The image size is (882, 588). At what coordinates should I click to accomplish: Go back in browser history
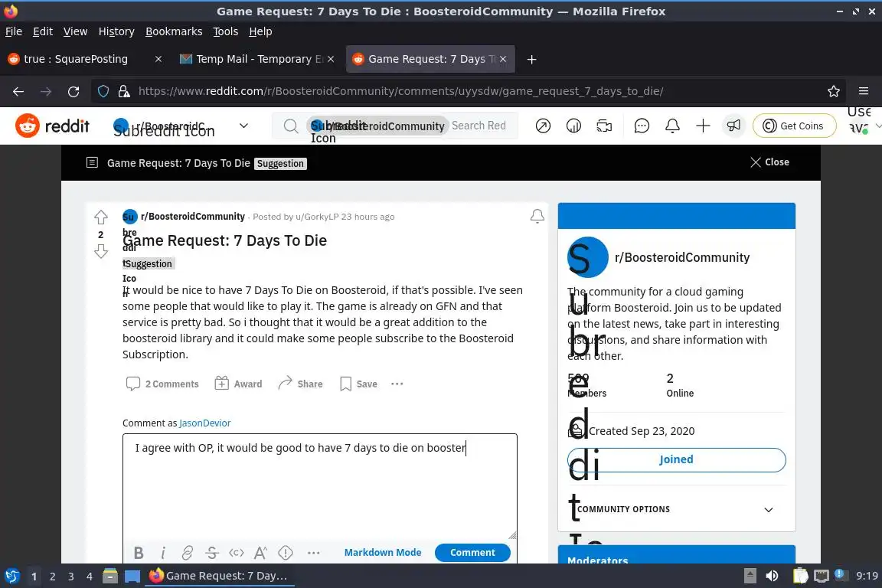pyautogui.click(x=18, y=91)
